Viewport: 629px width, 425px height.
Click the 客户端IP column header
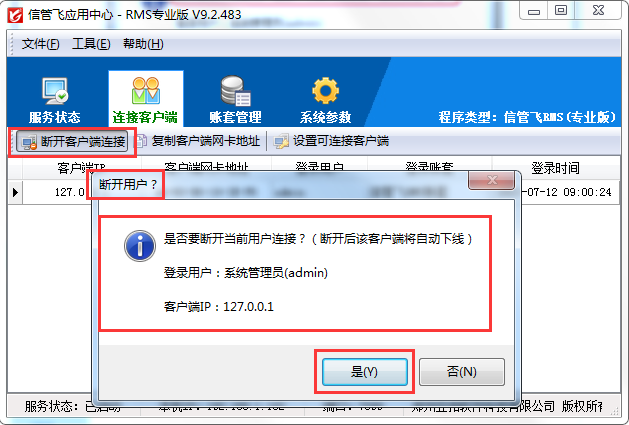[x=81, y=168]
